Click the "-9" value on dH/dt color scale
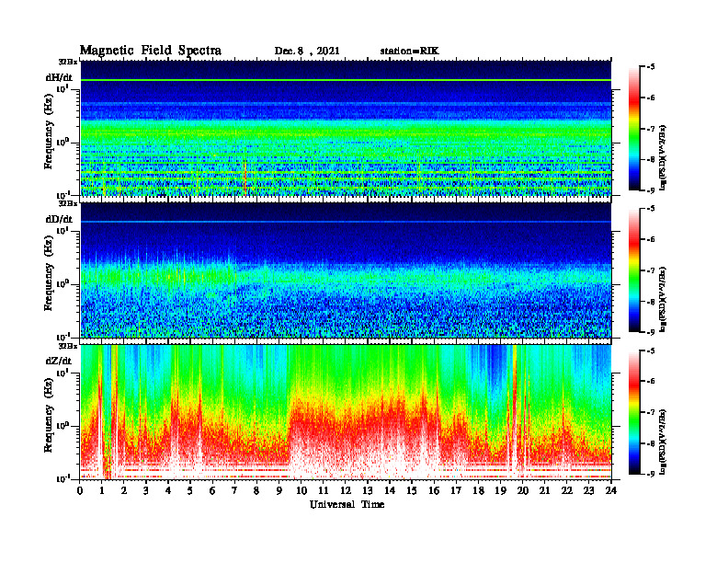Screen dimensions: 728x563 click(651, 190)
